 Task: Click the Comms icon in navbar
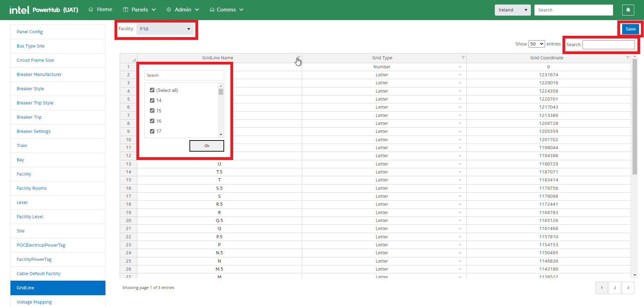click(x=212, y=10)
